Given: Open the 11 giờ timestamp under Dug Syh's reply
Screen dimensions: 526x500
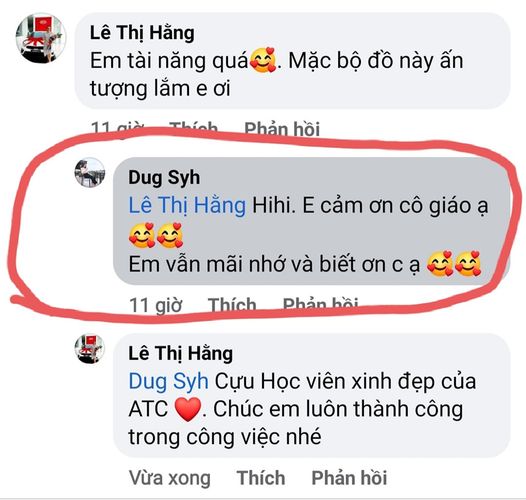Looking at the screenshot, I should [156, 305].
